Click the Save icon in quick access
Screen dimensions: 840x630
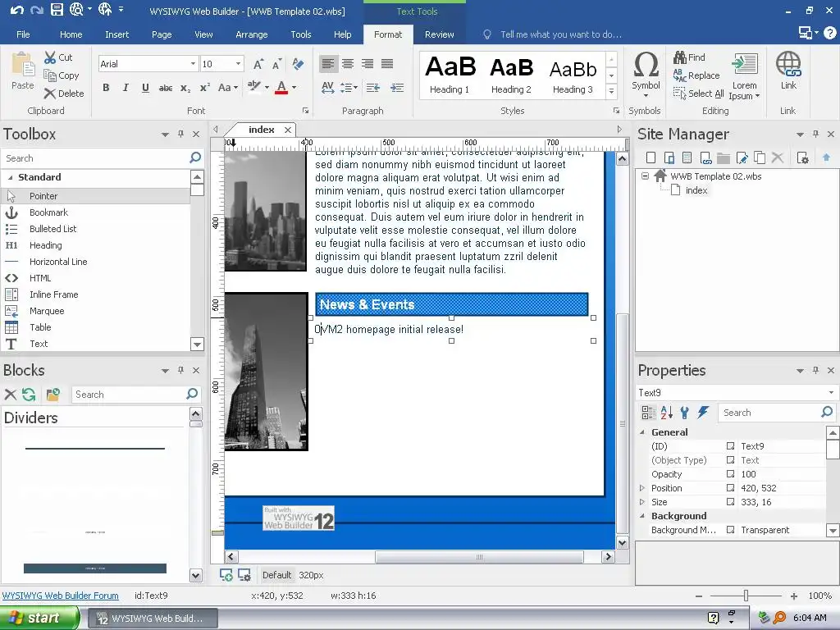(x=57, y=10)
